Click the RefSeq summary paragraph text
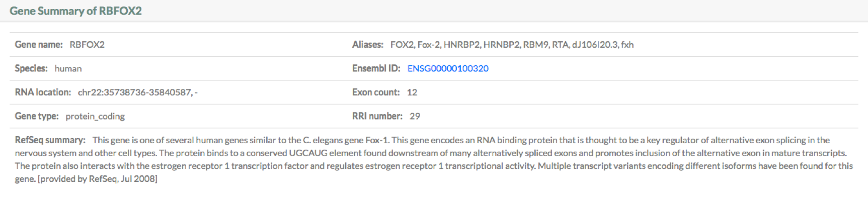The width and height of the screenshot is (868, 209). coord(434,159)
